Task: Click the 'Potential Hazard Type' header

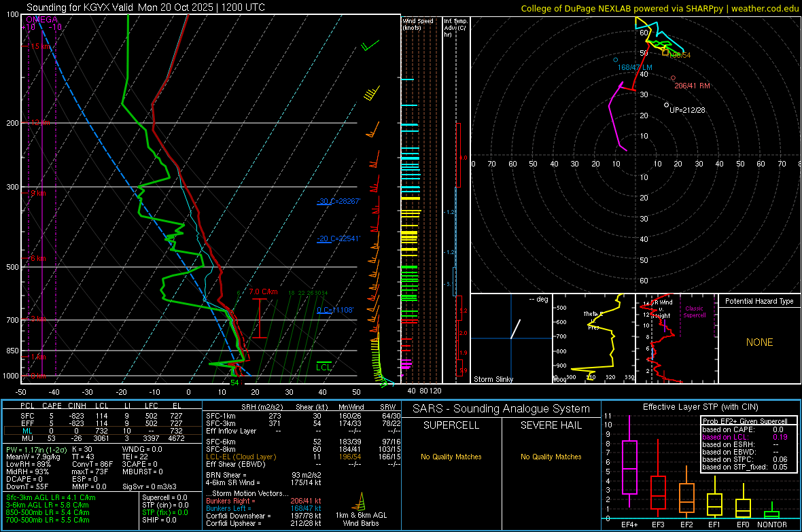Action: (x=759, y=301)
